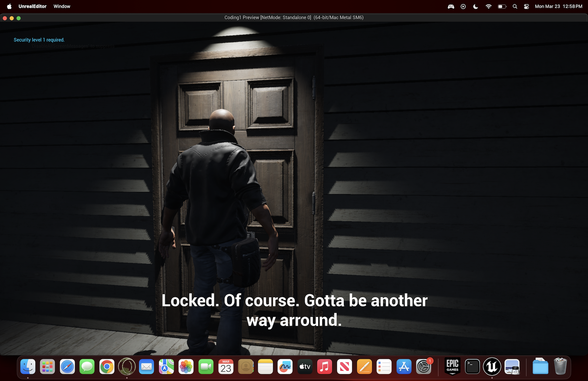Click the play-circle status icon in menu bar

coord(463,6)
